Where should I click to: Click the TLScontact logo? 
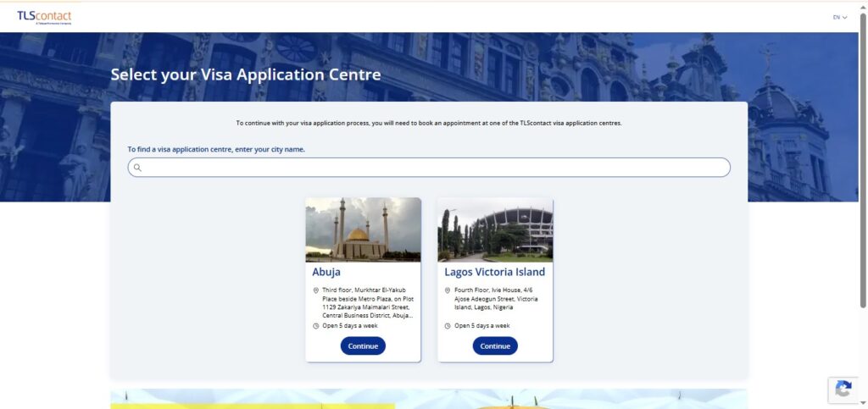[x=44, y=17]
